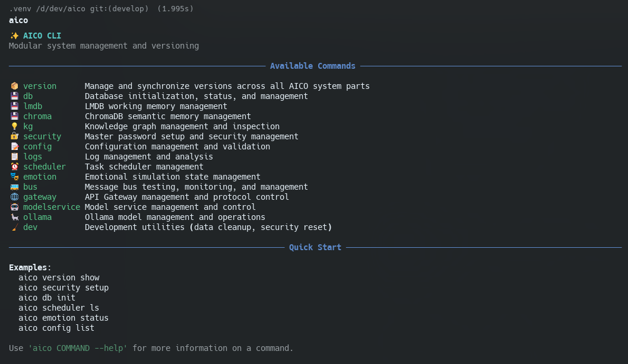Click the '.venv' environment indicator in prompt
Screen dimensions: 628x364
20,8
